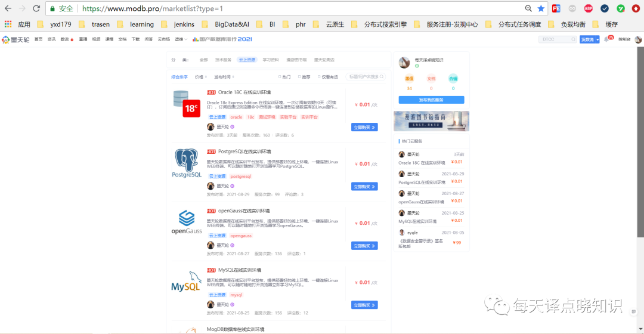The image size is (644, 334).
Task: Buy the openGauss environment with 立即购买
Action: point(364,246)
